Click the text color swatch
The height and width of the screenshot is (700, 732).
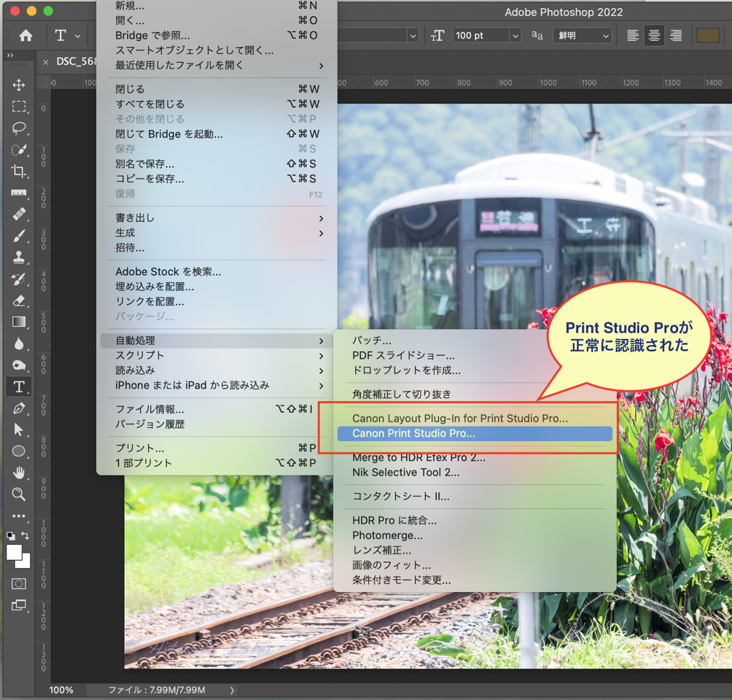pos(708,36)
